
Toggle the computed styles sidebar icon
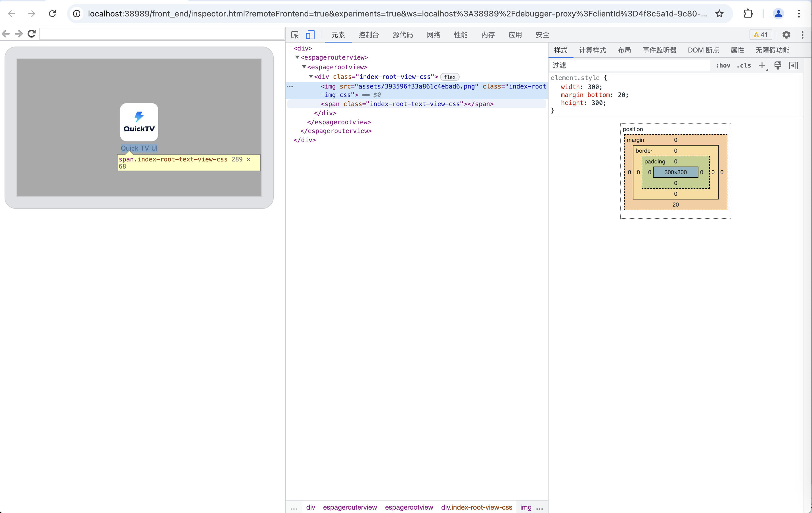click(794, 65)
